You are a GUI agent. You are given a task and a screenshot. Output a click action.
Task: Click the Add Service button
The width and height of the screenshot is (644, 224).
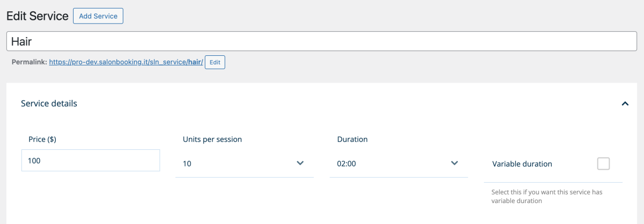[x=98, y=16]
